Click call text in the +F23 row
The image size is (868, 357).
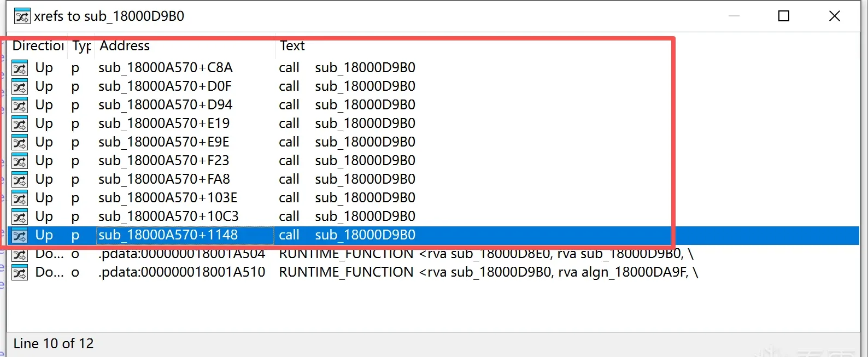pos(289,161)
